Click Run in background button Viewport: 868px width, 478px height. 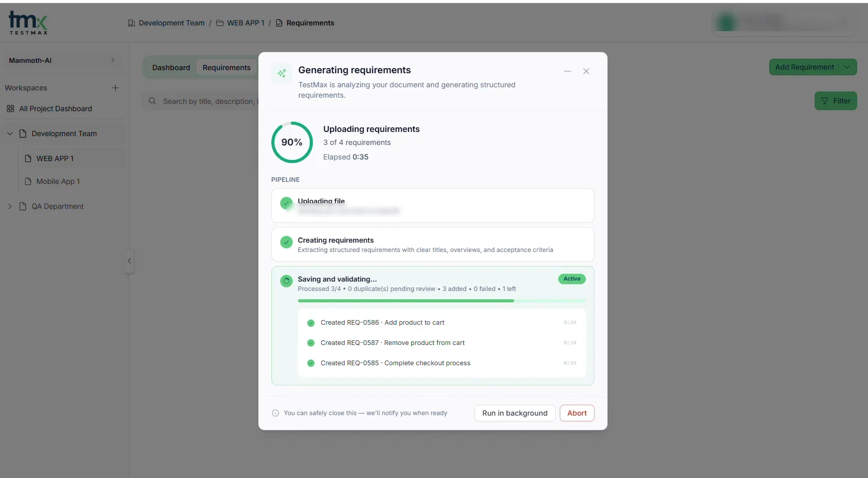point(515,413)
